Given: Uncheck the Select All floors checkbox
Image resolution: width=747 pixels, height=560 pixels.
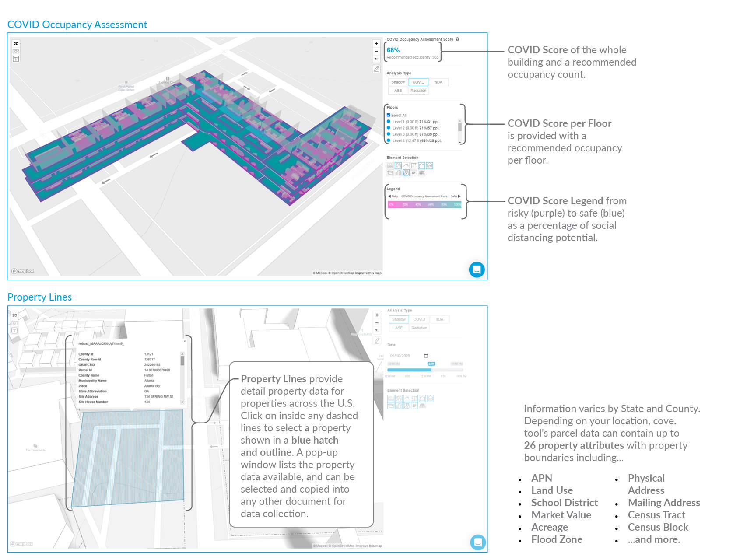Looking at the screenshot, I should click(389, 115).
